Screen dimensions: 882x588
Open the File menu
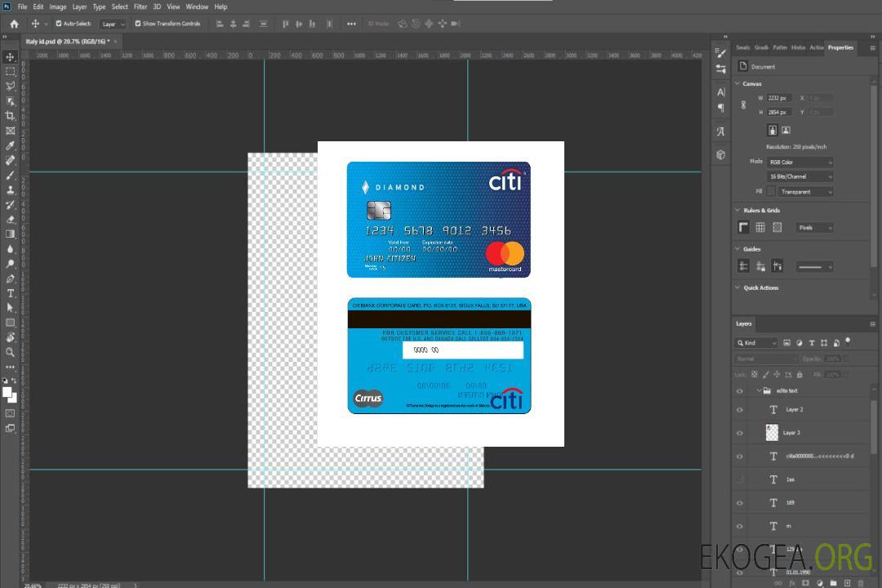tap(23, 7)
